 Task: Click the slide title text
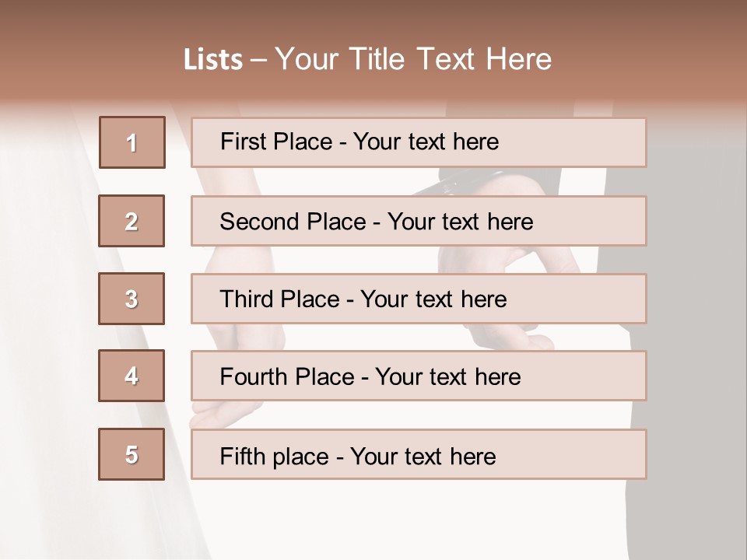pos(367,59)
